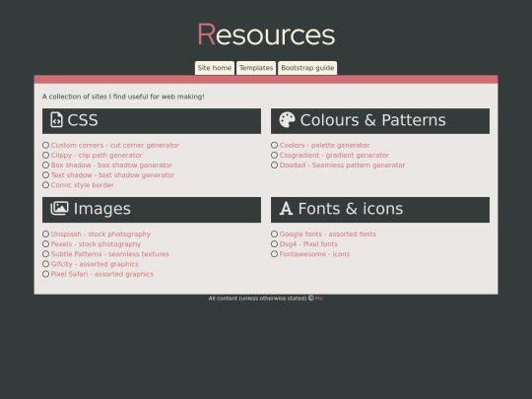Click the circle bullet next to Doodad
The width and height of the screenshot is (532, 399).
click(x=275, y=165)
